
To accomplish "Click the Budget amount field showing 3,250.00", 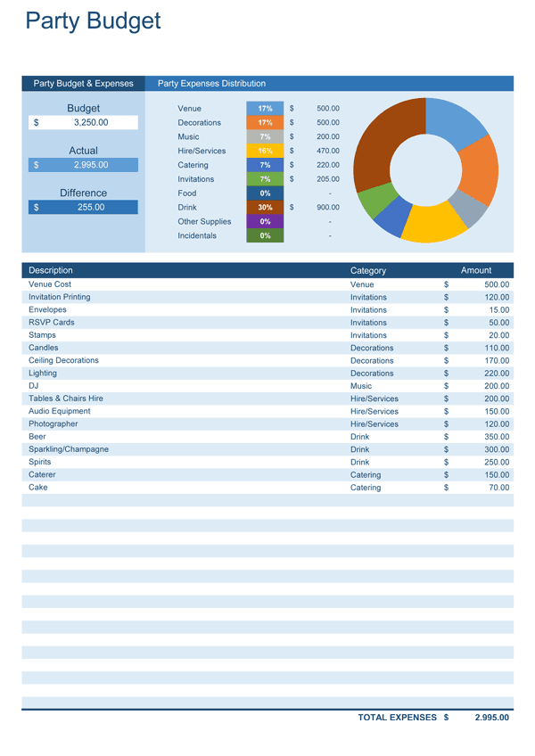I will [90, 123].
